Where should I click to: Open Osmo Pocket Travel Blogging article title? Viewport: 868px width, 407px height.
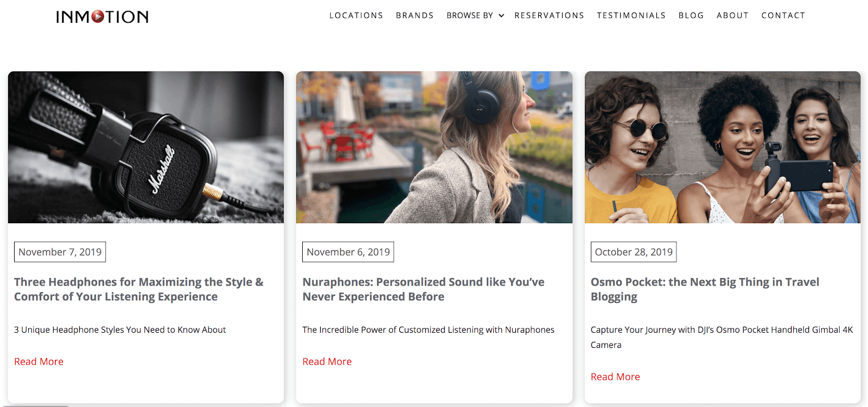tap(705, 289)
